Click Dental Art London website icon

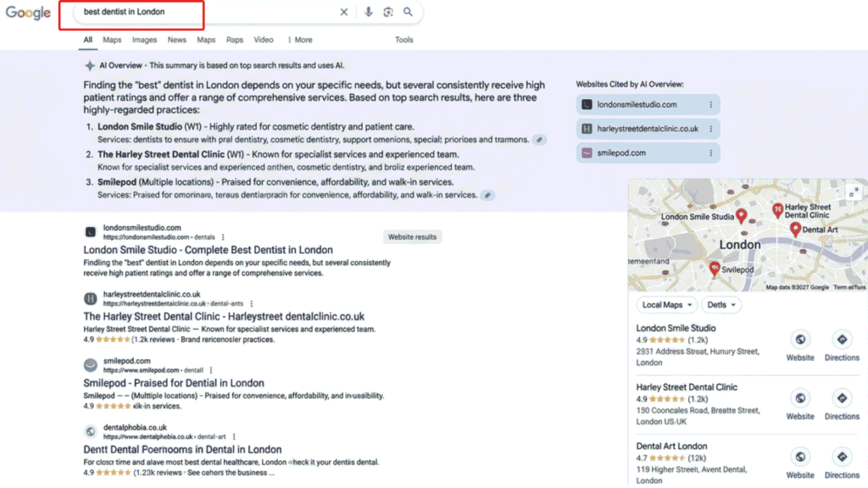click(800, 457)
